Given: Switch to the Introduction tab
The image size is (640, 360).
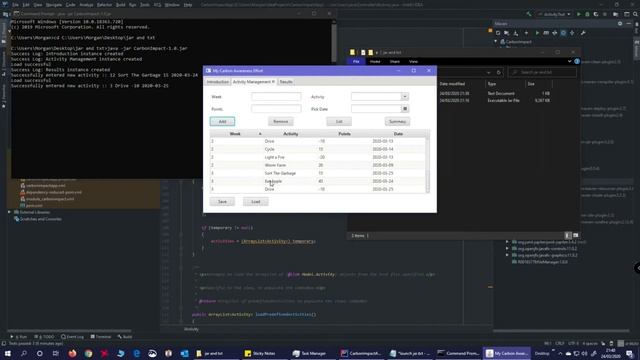Looking at the screenshot, I should click(218, 82).
